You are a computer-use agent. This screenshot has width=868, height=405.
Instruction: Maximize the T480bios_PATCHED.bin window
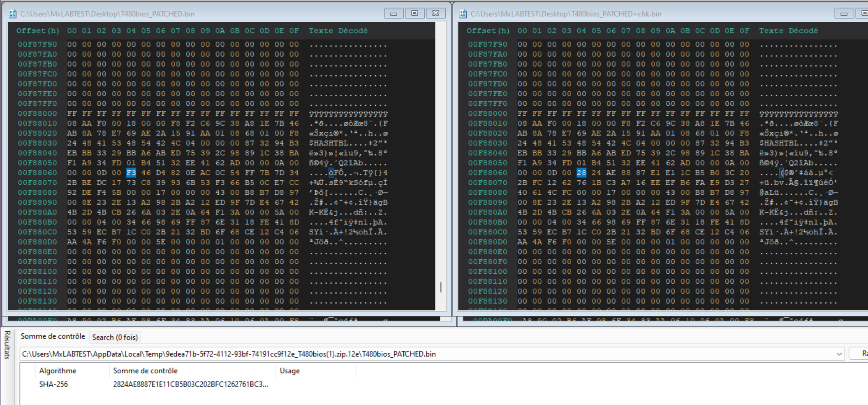click(414, 14)
